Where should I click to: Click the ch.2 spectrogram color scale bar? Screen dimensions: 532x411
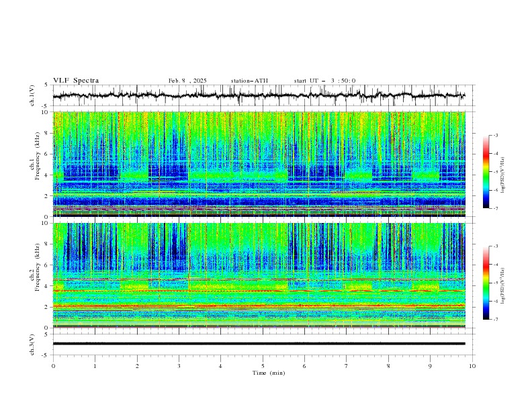pos(486,283)
